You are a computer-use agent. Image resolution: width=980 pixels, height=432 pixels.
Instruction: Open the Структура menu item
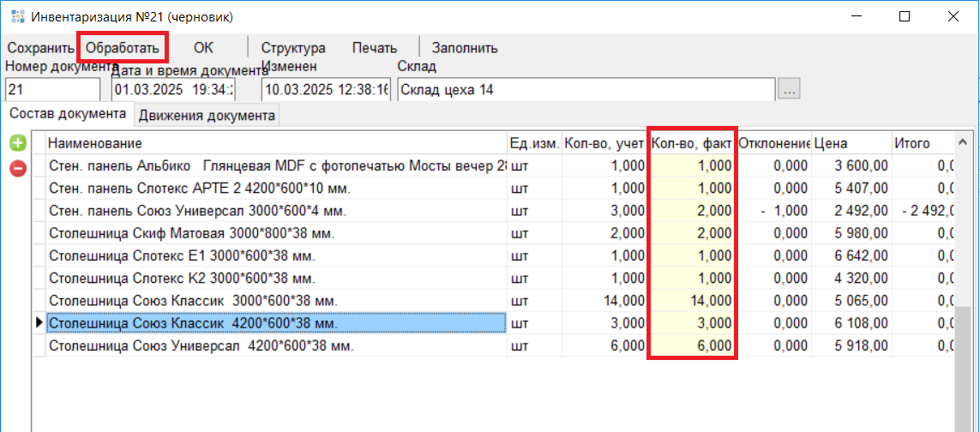coord(293,48)
